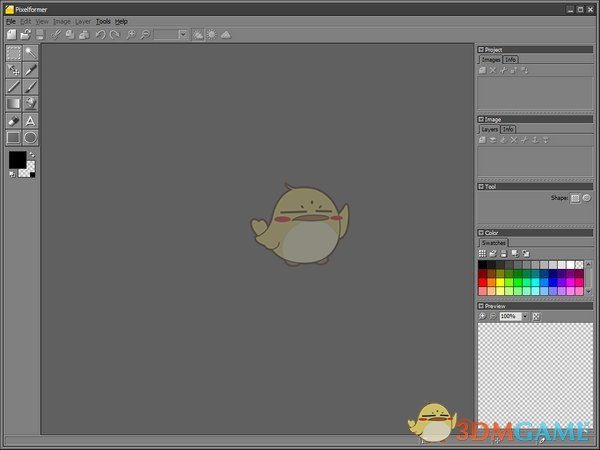
Task: Create a new project from toolbar
Action: tap(11, 35)
